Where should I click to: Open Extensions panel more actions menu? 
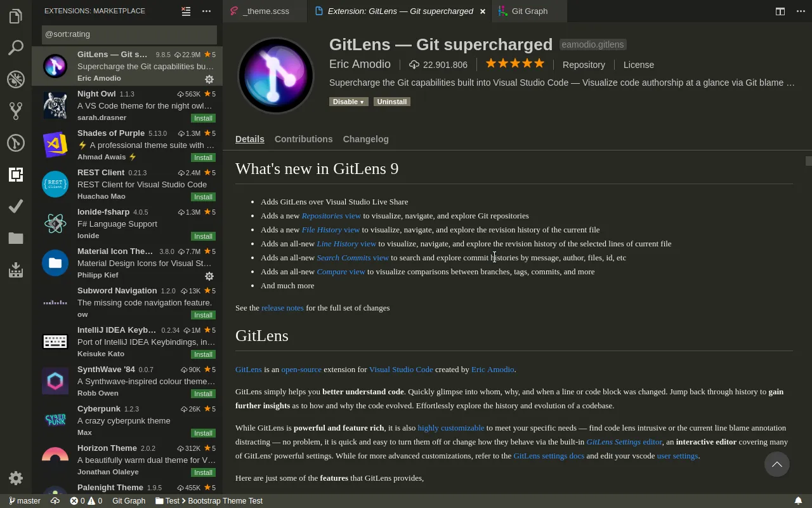coord(206,11)
